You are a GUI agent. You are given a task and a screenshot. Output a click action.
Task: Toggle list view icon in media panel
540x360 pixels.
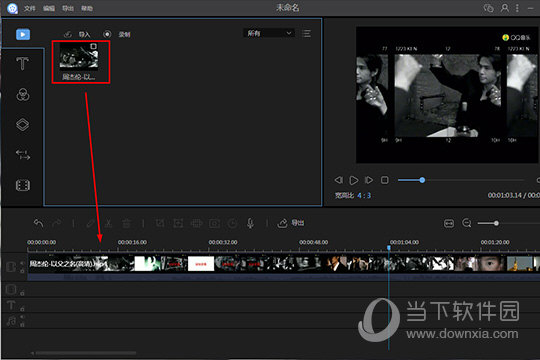tap(306, 33)
